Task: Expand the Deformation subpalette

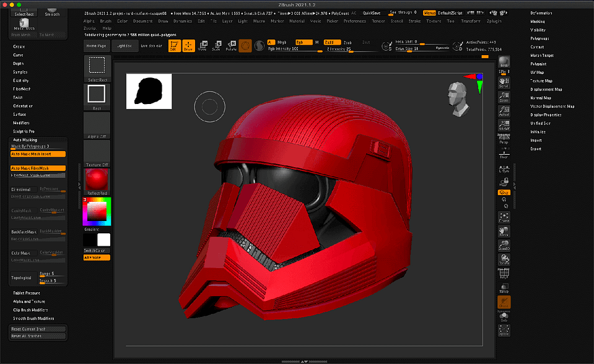Action: tap(541, 13)
